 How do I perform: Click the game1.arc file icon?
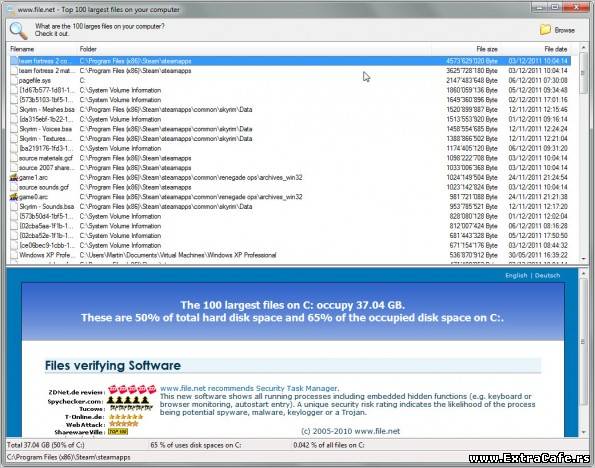coord(14,177)
